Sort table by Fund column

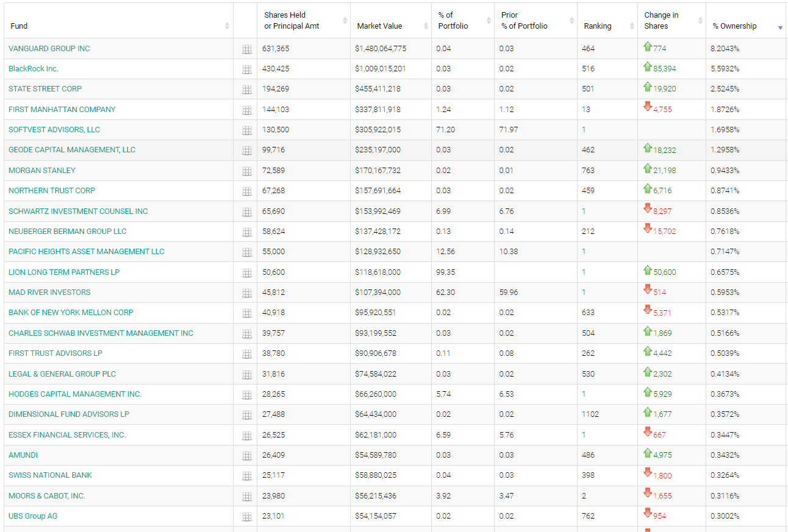119,21
